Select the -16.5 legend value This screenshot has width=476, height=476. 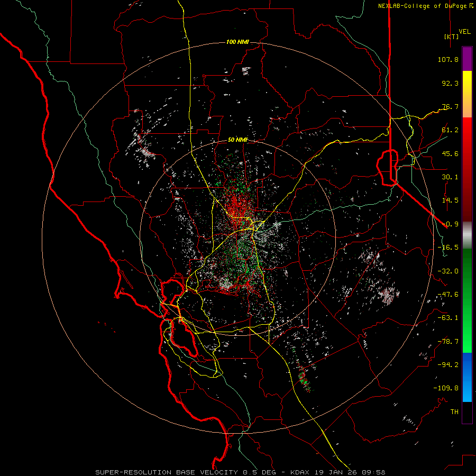click(x=448, y=248)
